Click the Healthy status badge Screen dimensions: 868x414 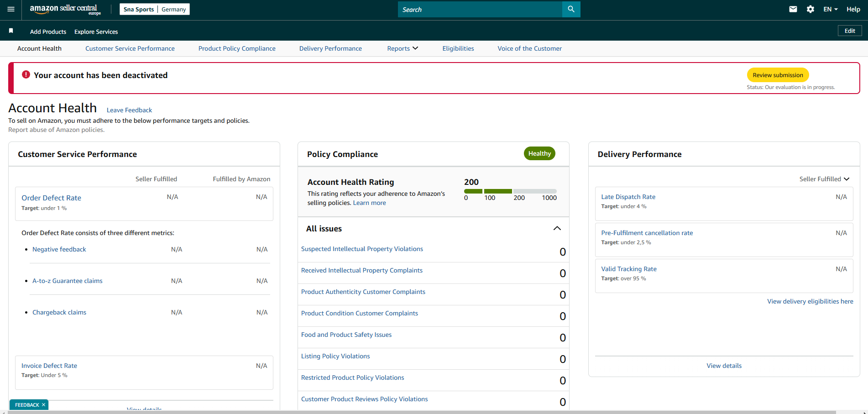pyautogui.click(x=539, y=153)
